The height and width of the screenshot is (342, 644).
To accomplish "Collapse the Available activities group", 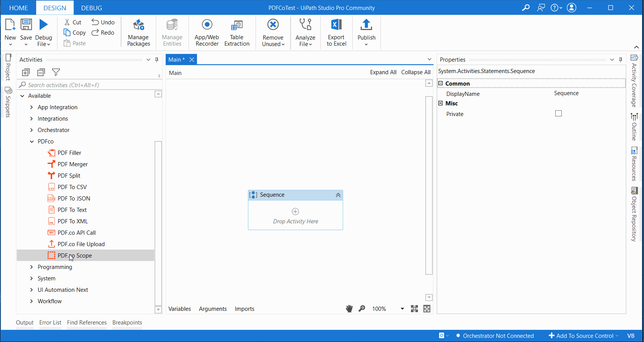I will coord(22,96).
